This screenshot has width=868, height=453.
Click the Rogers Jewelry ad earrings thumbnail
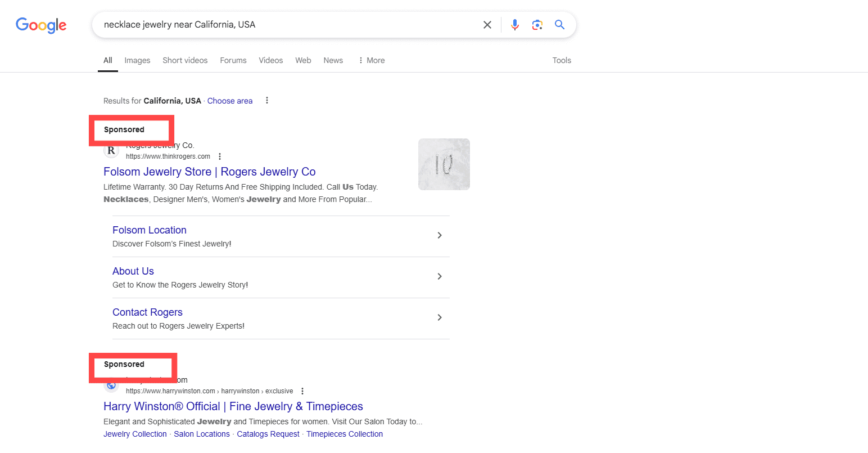[x=444, y=164]
